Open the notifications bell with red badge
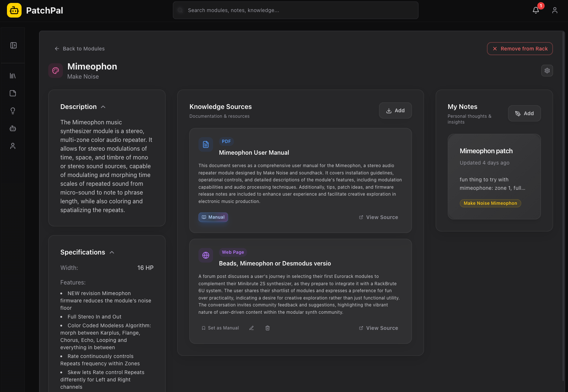This screenshot has height=392, width=568. 535,10
